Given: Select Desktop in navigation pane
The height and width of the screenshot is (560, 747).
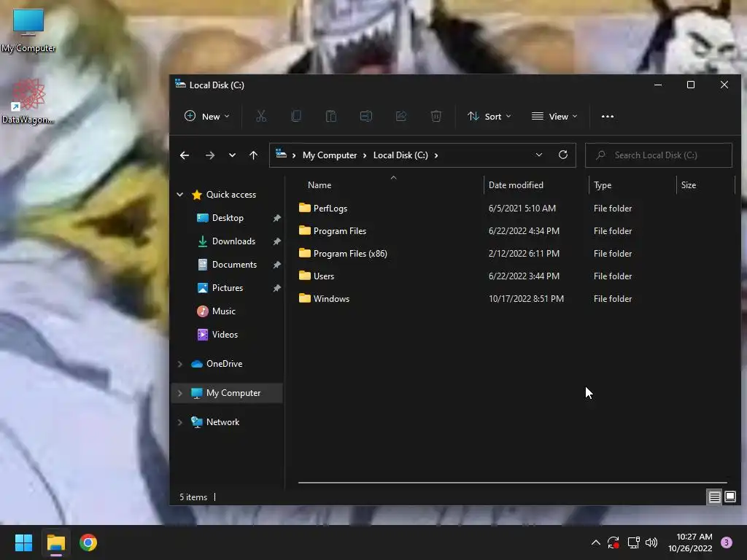Looking at the screenshot, I should pos(228,218).
